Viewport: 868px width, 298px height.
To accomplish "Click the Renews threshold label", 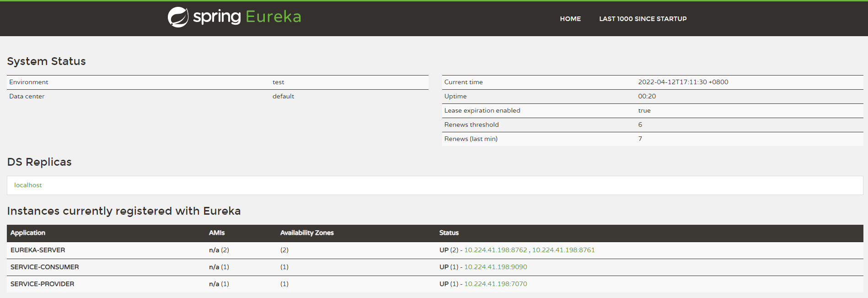I will pos(472,125).
